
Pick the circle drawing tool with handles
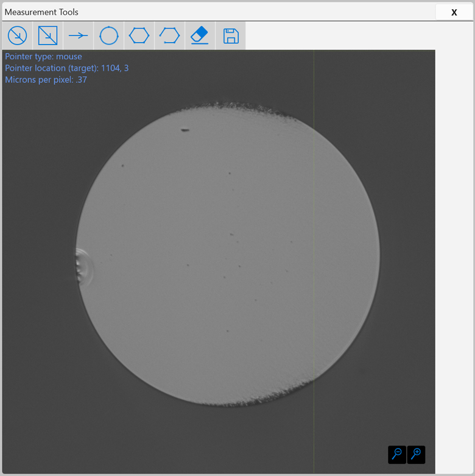tap(109, 36)
